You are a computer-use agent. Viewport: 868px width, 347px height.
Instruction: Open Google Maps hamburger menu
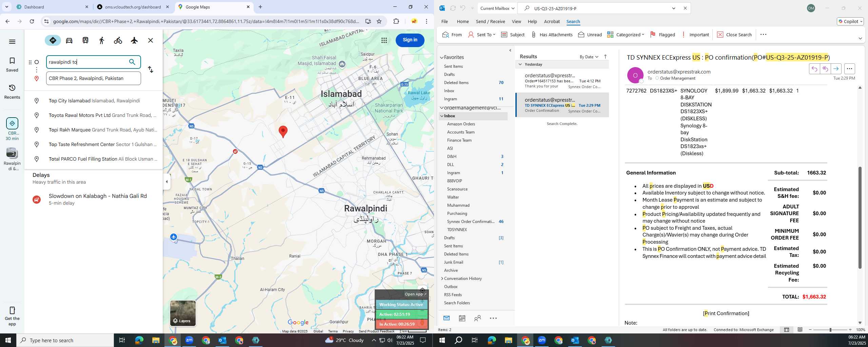pos(12,42)
